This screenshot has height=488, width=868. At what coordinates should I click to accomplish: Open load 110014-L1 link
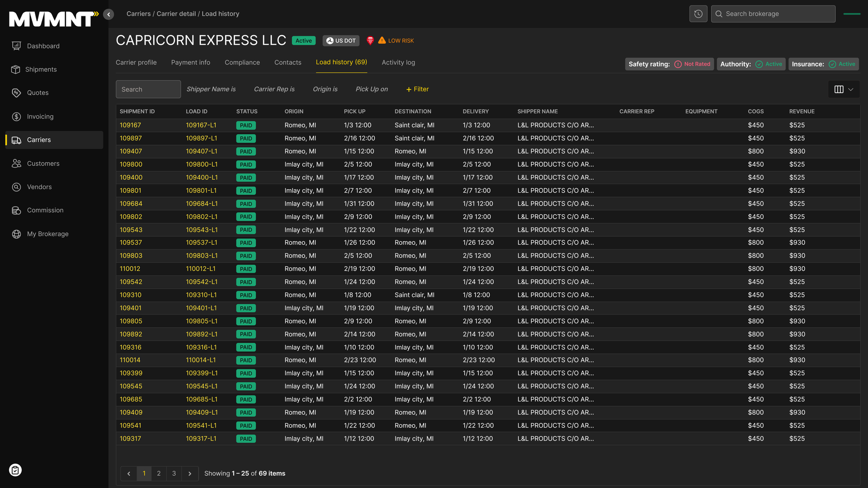(x=201, y=360)
